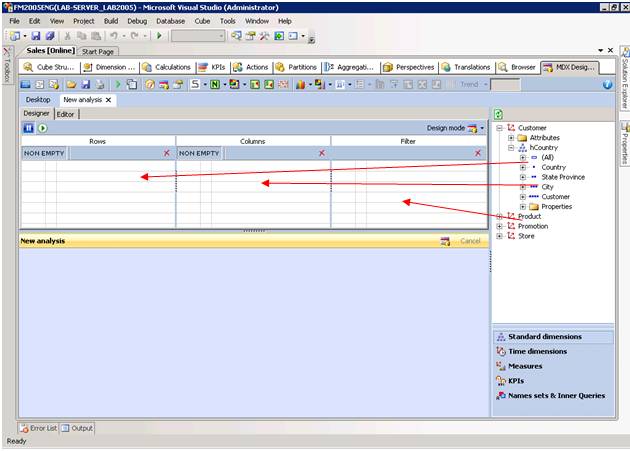
Task: Click the green Start debugging arrow in the main toolbar
Action: [159, 36]
